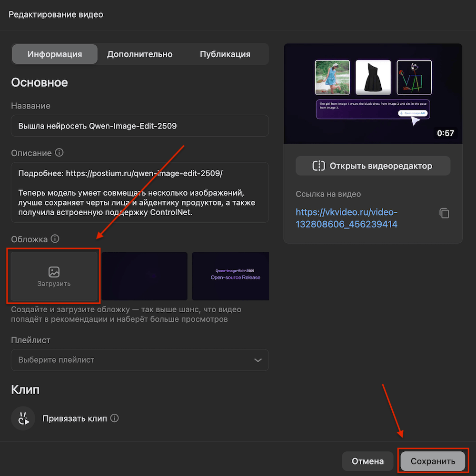Click the info icon next to Описание

tap(59, 152)
